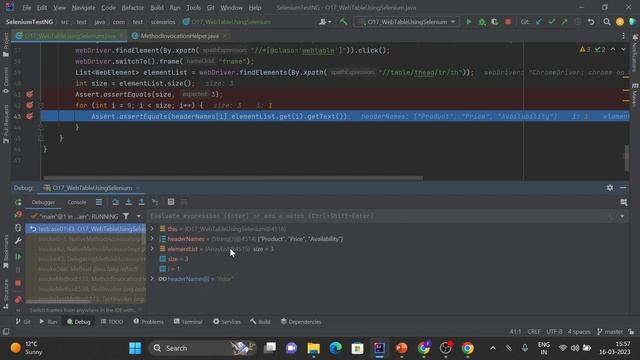Click the show threads list icon in the debugger toolbar
This screenshot has height=360, width=640.
tap(99, 202)
